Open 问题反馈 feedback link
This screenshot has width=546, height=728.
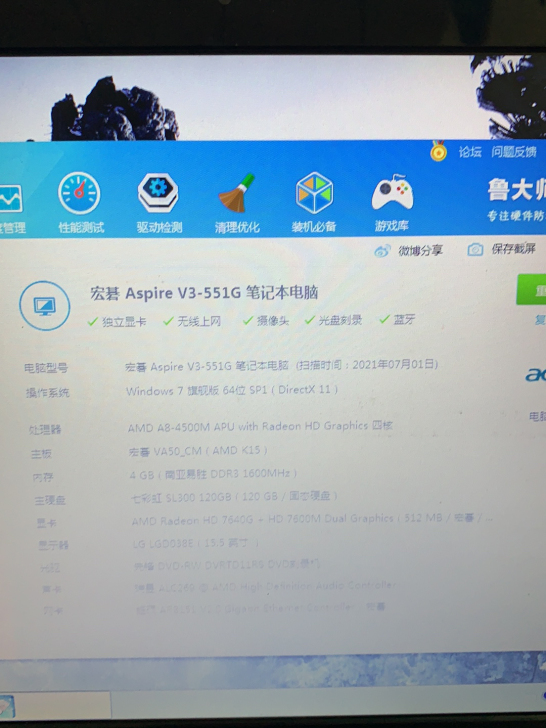[x=514, y=151]
